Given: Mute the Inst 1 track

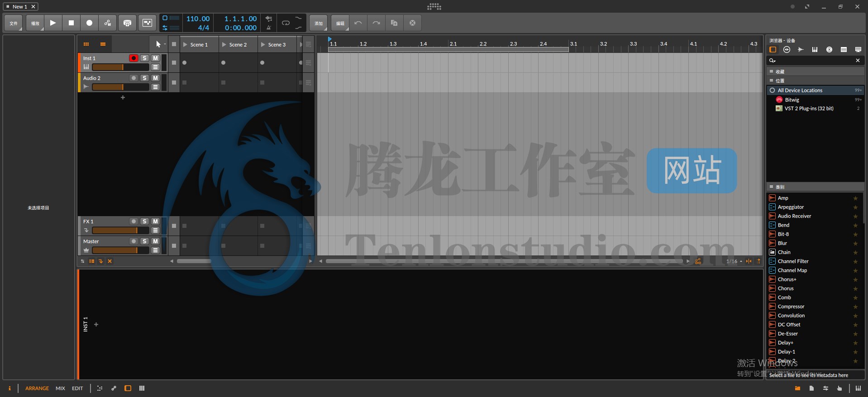Looking at the screenshot, I should point(155,58).
